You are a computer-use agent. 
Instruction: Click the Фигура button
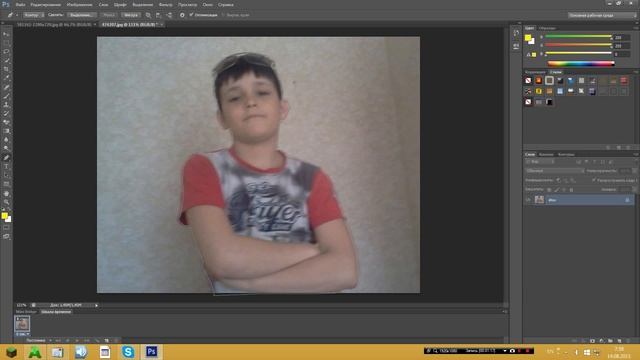coord(131,15)
